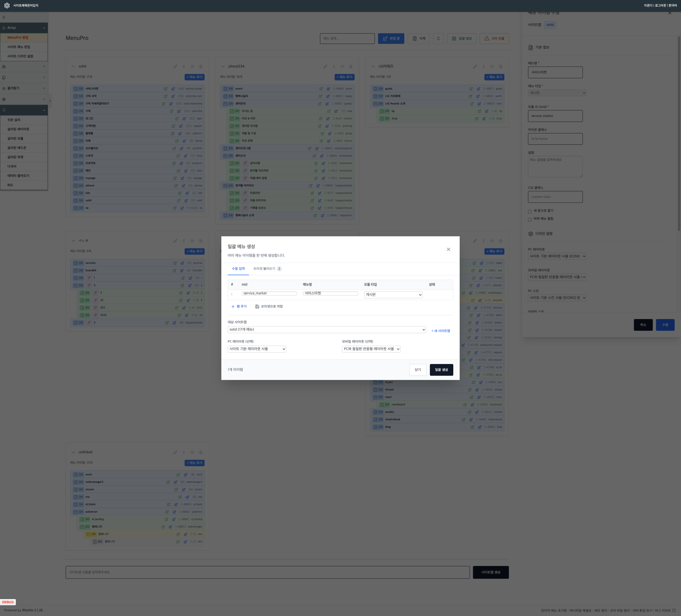Click the list icon on the LIG어워즈 sitemap header
This screenshot has width=681, height=616.
pos(492,67)
